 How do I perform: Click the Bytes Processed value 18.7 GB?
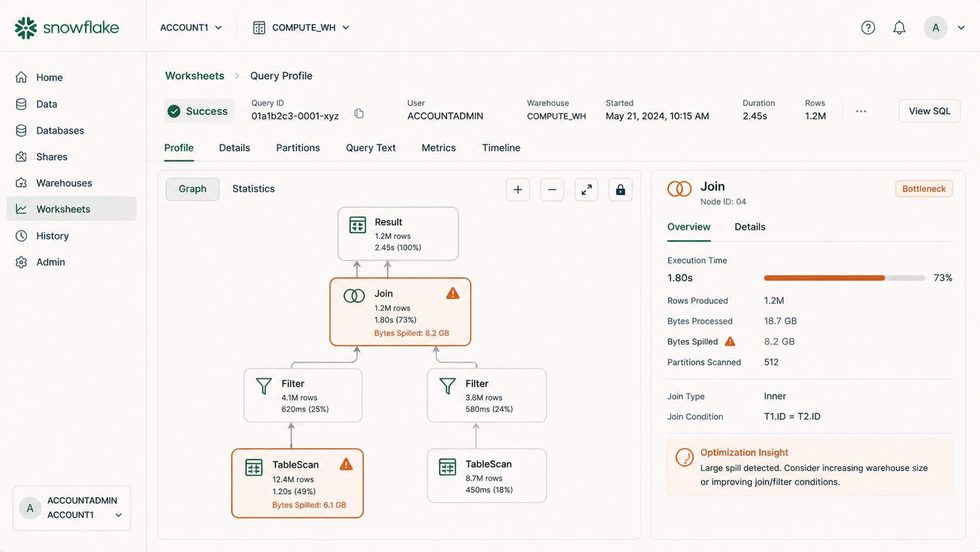780,321
